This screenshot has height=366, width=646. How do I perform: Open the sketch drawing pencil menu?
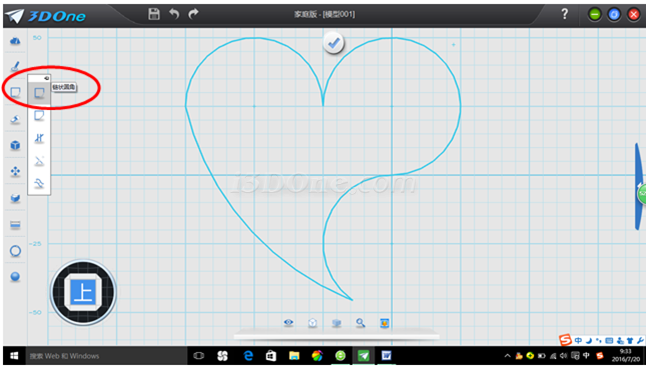[x=15, y=66]
